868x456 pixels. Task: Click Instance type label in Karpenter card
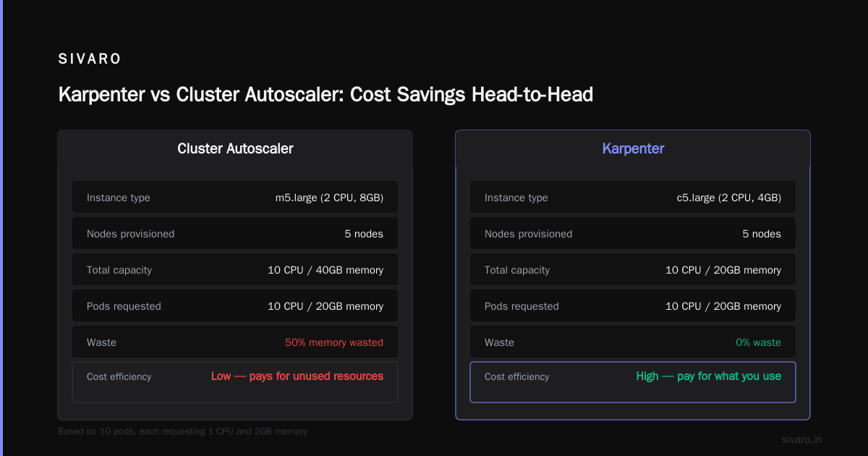coord(516,198)
